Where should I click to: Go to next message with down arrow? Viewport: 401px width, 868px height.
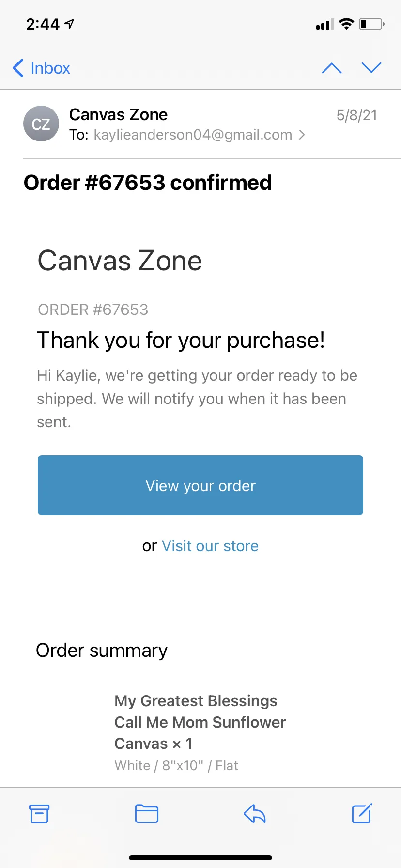point(371,68)
